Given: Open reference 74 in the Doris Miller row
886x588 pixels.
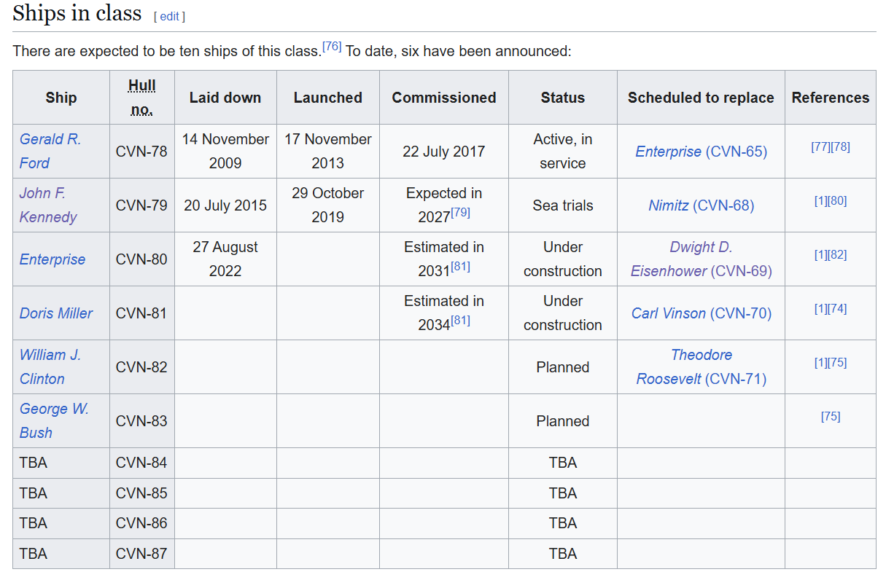Looking at the screenshot, I should pyautogui.click(x=837, y=308).
